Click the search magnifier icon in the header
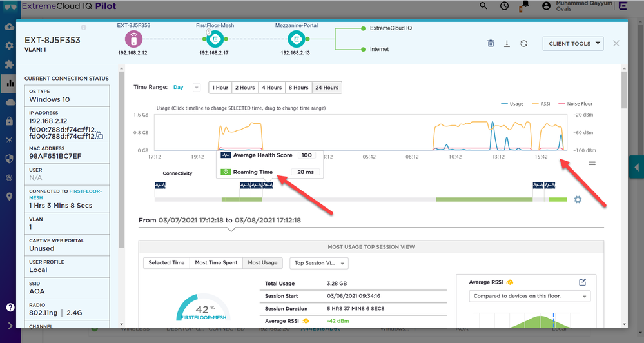Viewport: 644px width, 343px height. 483,6
